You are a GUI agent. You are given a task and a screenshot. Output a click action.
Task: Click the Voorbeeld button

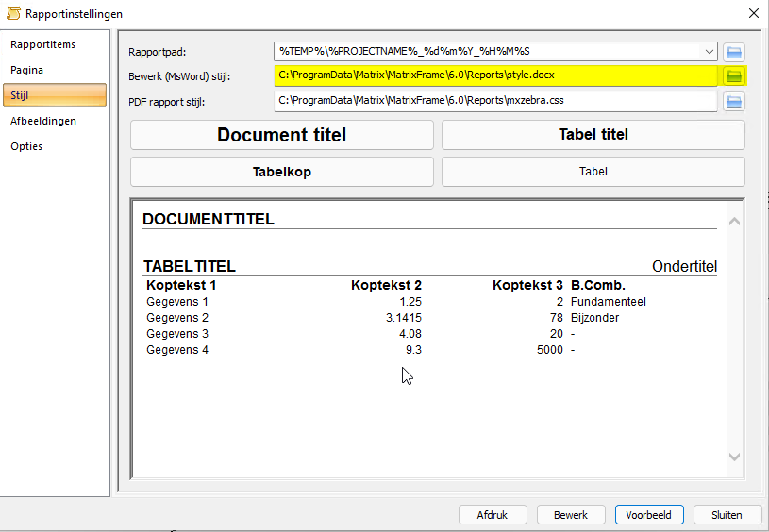coord(649,515)
